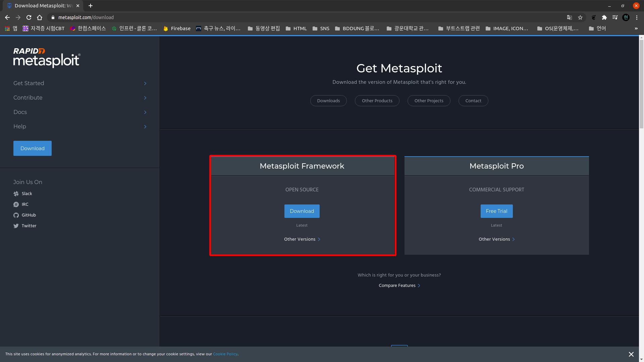Open the Cookie Policy link

[225, 354]
